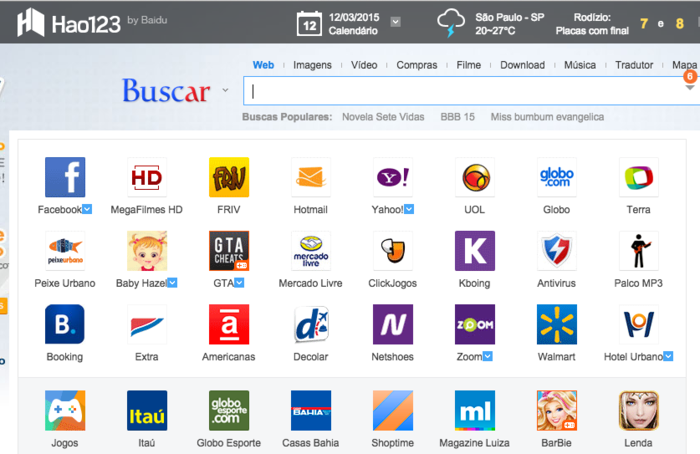The image size is (700, 454).
Task: Open the Baby Hazel game icon
Action: (x=147, y=251)
